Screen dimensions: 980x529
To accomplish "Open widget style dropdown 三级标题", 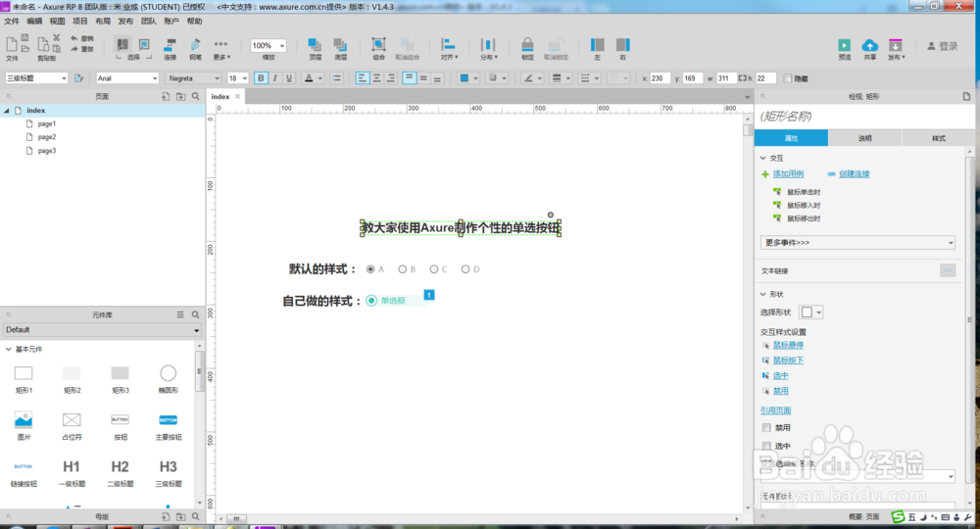I will [x=36, y=78].
